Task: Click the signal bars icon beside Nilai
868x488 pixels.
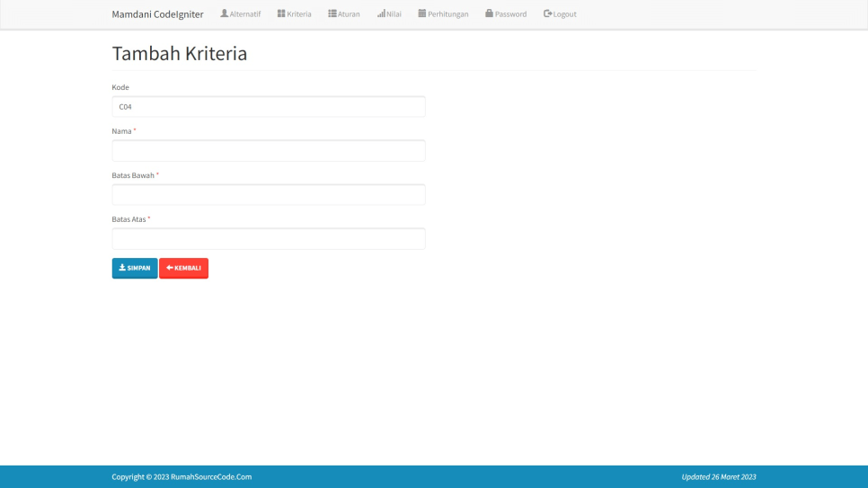Action: [x=381, y=13]
